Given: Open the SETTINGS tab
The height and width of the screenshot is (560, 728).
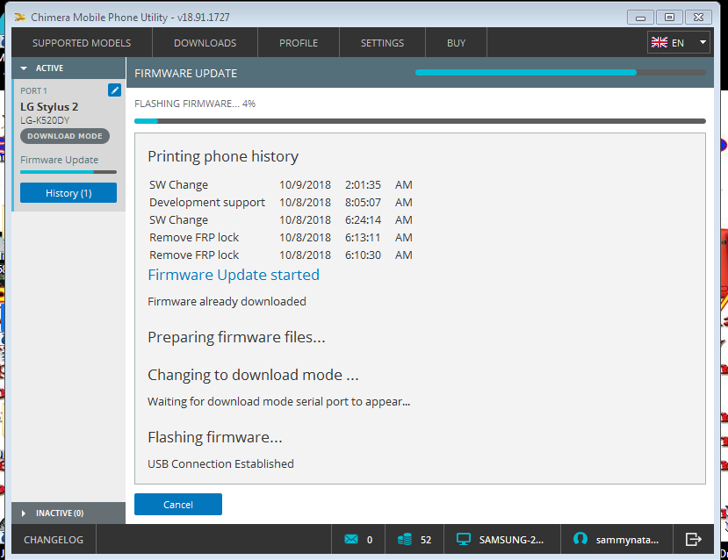Looking at the screenshot, I should (382, 43).
